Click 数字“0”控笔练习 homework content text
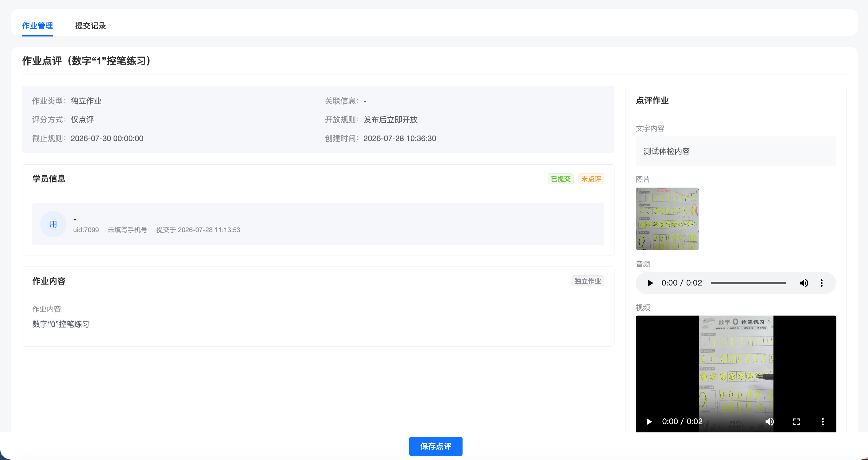This screenshot has width=868, height=460. click(x=61, y=324)
